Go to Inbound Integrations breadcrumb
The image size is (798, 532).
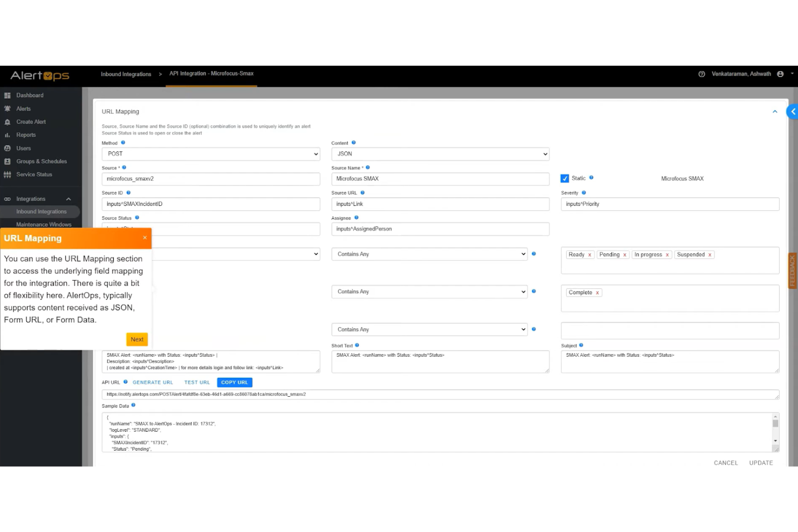tap(126, 74)
